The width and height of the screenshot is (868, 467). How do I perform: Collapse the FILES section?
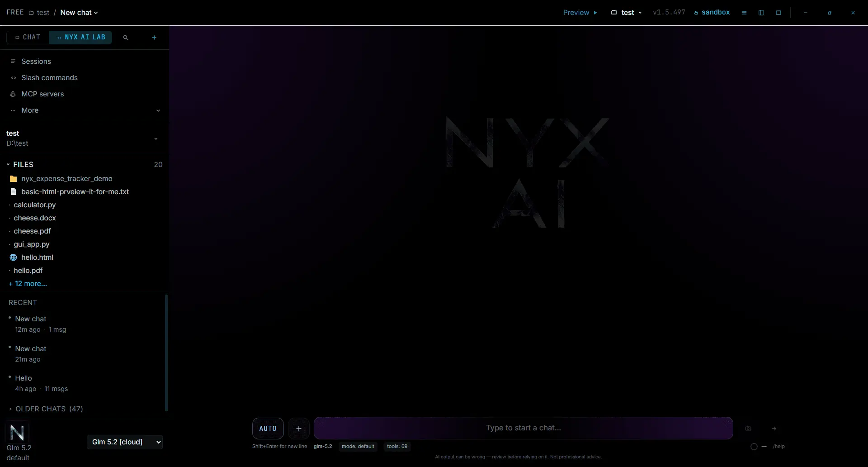pos(20,165)
